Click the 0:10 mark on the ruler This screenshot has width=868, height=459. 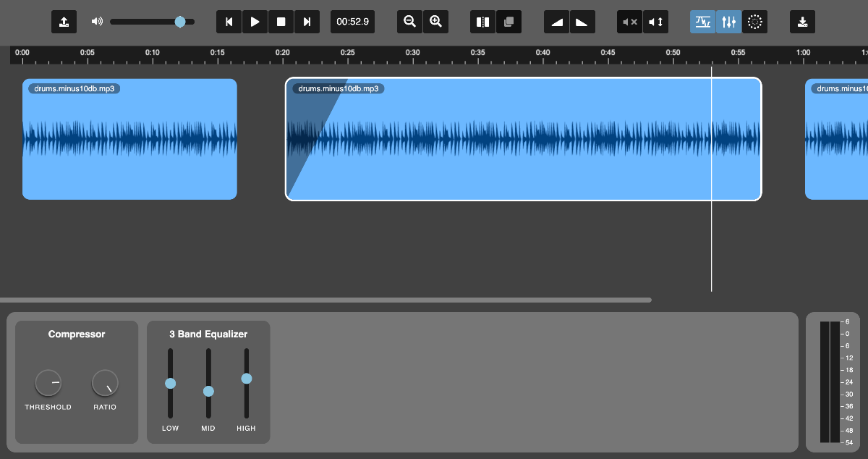tap(153, 53)
